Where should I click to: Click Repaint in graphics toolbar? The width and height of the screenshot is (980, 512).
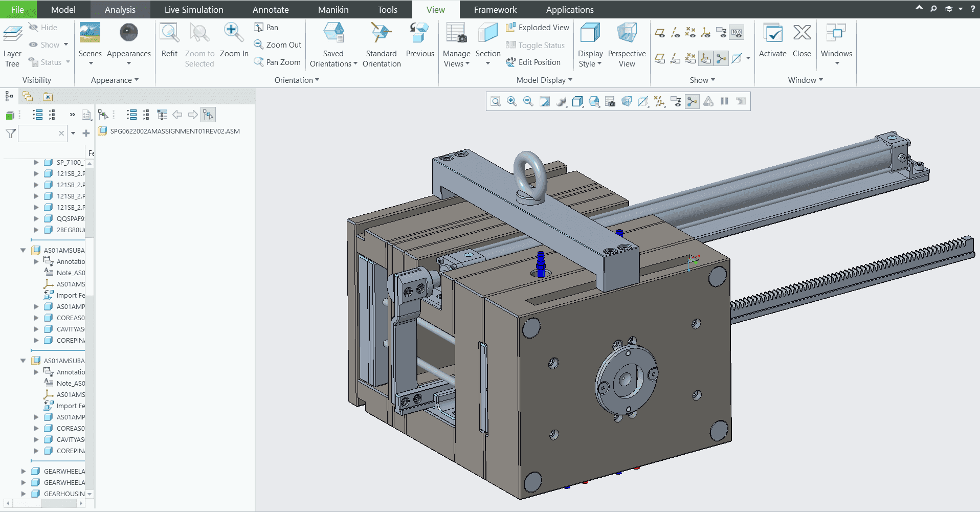545,101
